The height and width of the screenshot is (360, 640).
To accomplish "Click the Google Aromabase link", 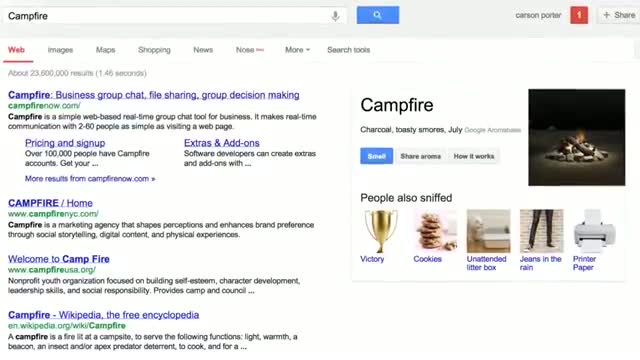I will pos(492,130).
